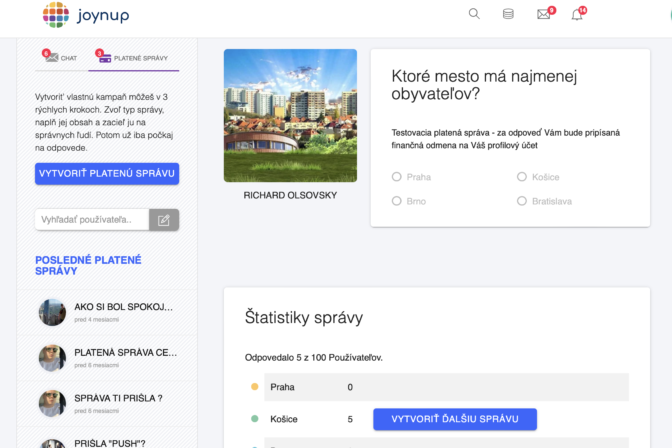Click Vytvoriť platenú správu button

[107, 174]
